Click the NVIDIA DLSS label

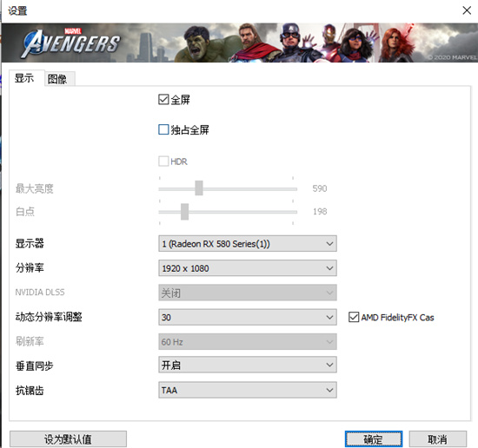40,293
